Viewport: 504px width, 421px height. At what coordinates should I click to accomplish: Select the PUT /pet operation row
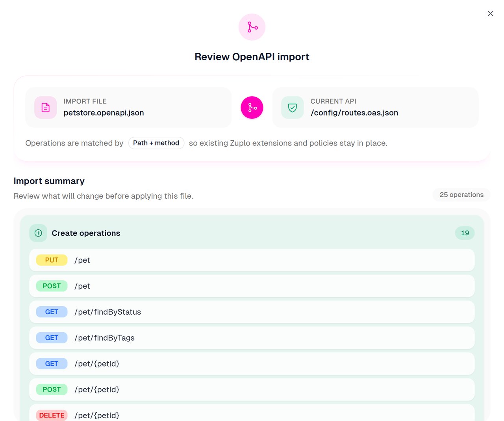click(x=252, y=260)
